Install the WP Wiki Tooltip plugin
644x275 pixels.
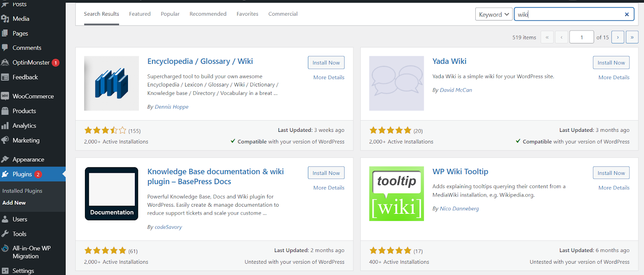tap(611, 173)
